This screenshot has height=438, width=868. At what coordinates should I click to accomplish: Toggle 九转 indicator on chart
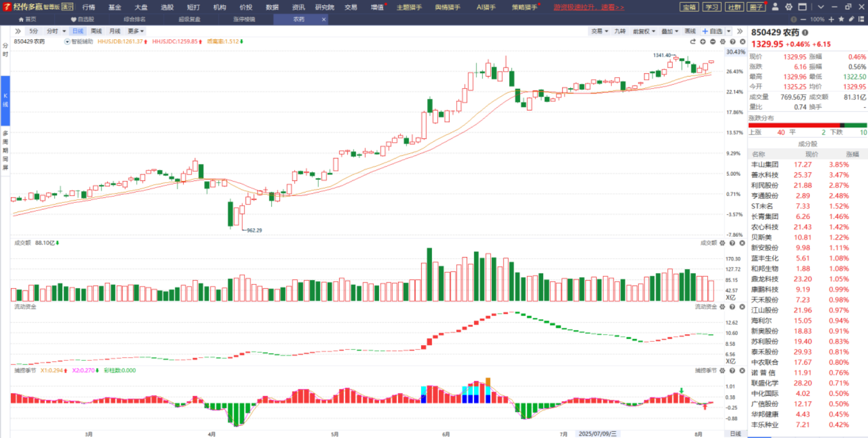pyautogui.click(x=620, y=31)
